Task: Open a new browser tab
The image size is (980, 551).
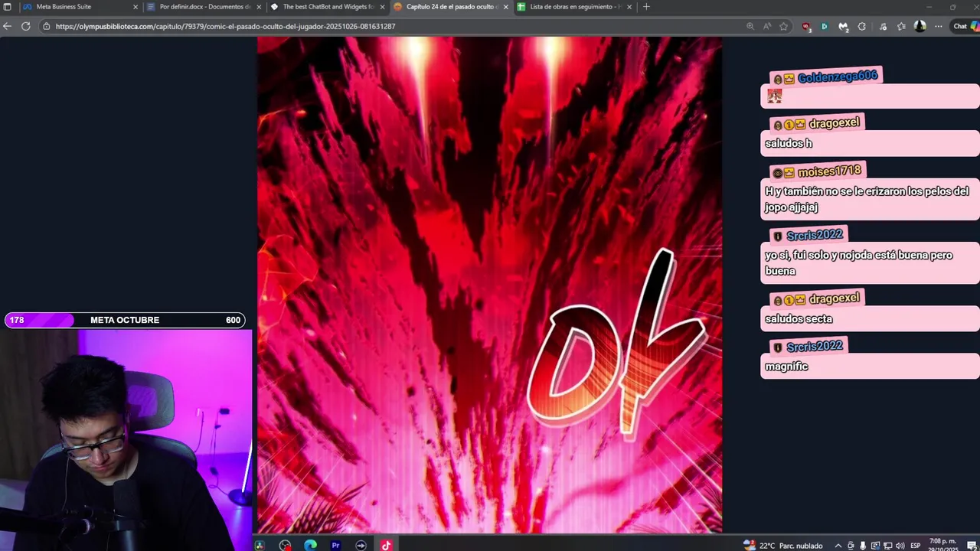Action: 646,7
